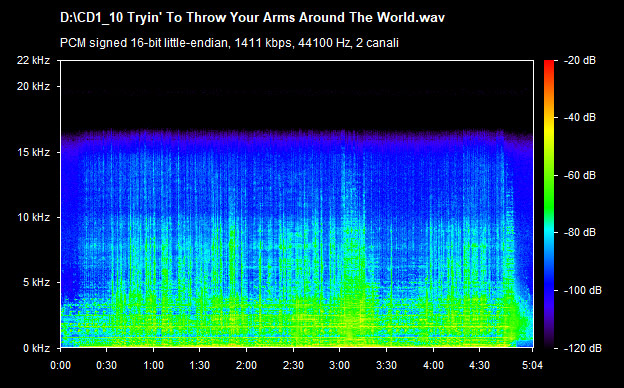Click the -100 dB scale label
The image size is (624, 388).
583,291
